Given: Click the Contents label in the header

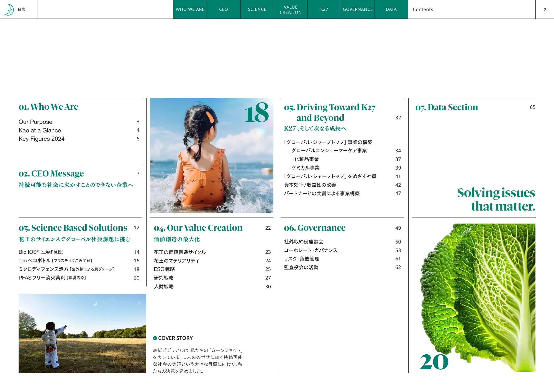Looking at the screenshot, I should tap(423, 9).
